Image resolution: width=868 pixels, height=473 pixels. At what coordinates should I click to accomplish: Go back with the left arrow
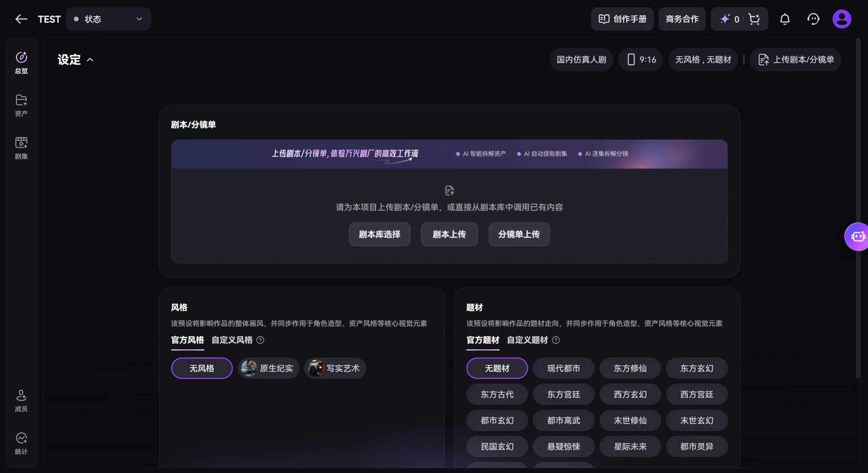pyautogui.click(x=21, y=19)
